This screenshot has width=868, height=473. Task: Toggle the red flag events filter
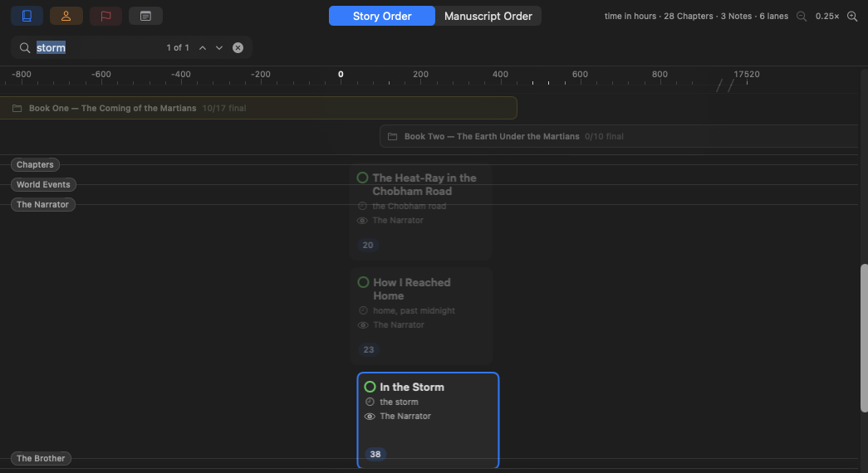pos(105,16)
